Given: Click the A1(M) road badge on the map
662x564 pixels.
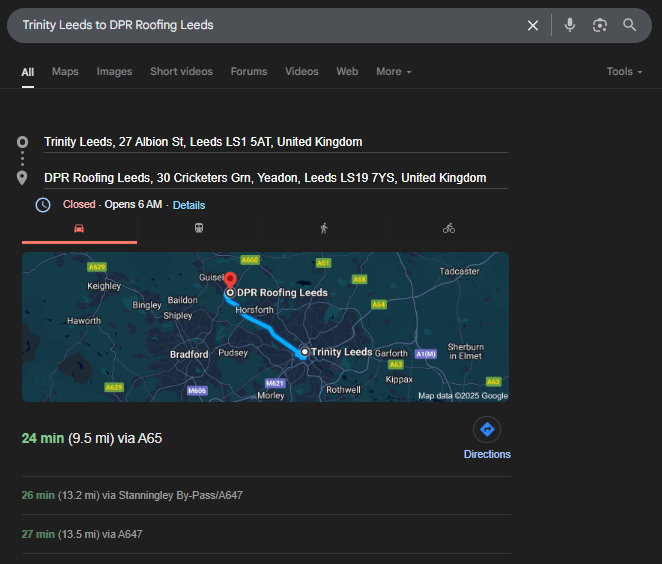Looking at the screenshot, I should coord(426,354).
